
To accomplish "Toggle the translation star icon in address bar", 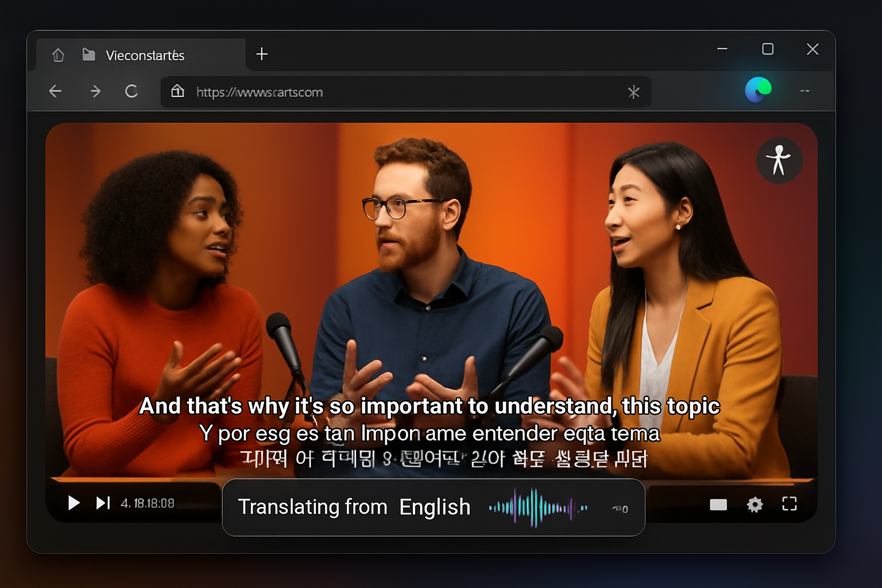I will point(634,92).
